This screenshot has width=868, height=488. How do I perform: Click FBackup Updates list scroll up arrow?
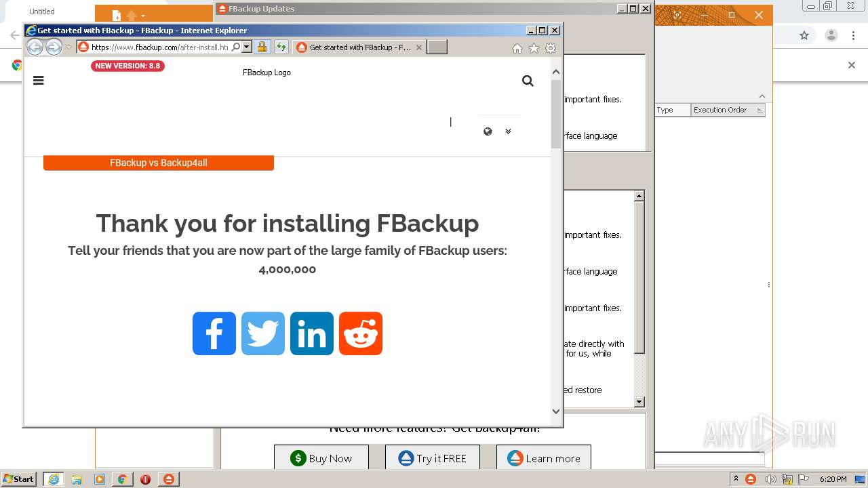(x=639, y=196)
